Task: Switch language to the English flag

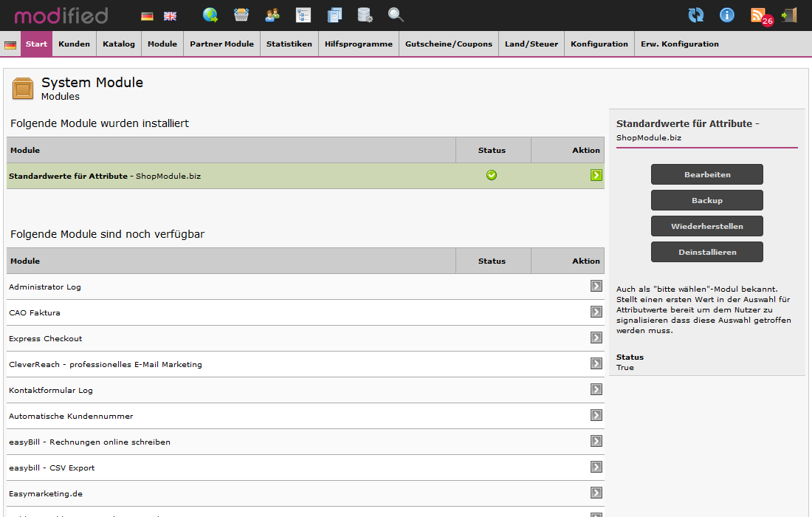Action: [170, 16]
